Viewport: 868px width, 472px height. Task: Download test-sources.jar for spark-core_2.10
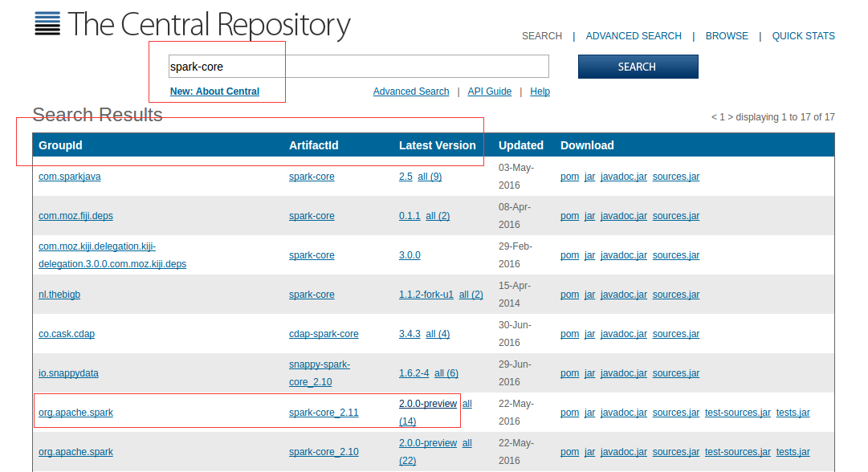pyautogui.click(x=737, y=452)
